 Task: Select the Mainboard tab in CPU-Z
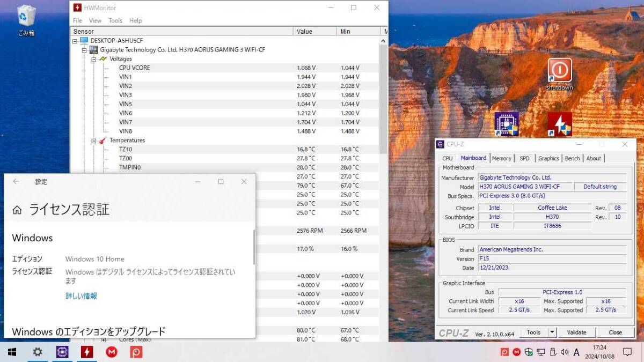click(x=473, y=158)
